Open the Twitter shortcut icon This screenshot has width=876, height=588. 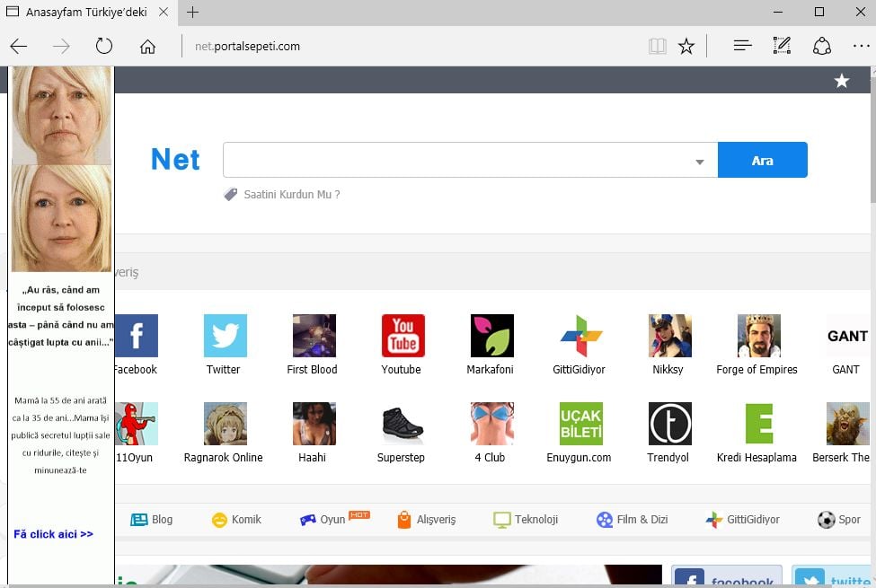(x=226, y=336)
